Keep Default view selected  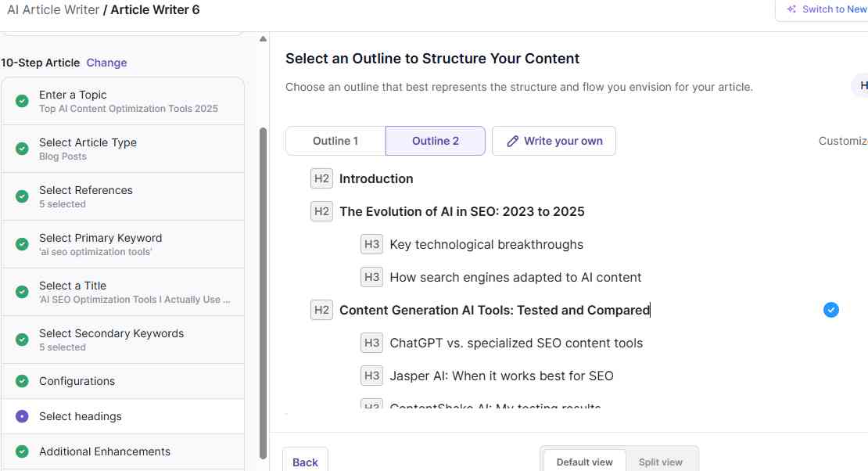[x=583, y=462]
